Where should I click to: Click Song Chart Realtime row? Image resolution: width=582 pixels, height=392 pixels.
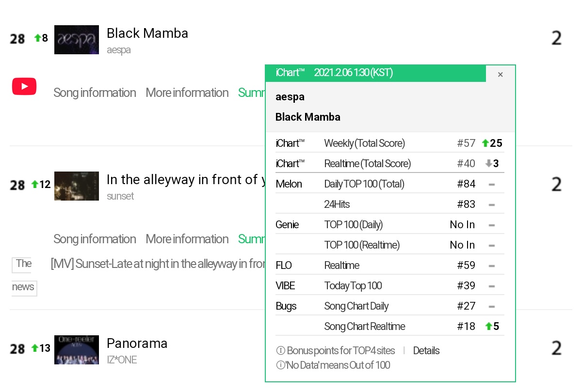tap(390, 327)
